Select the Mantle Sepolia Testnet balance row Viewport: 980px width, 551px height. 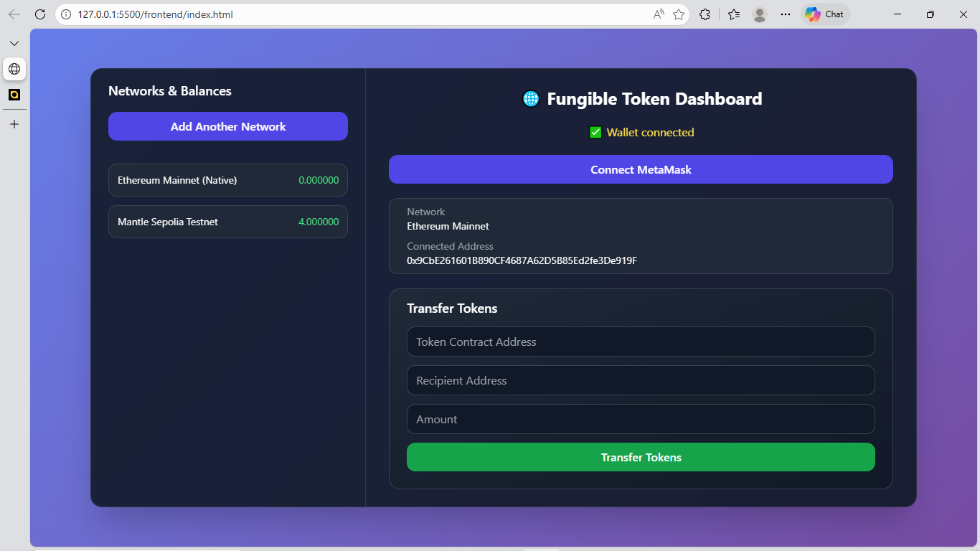point(228,222)
